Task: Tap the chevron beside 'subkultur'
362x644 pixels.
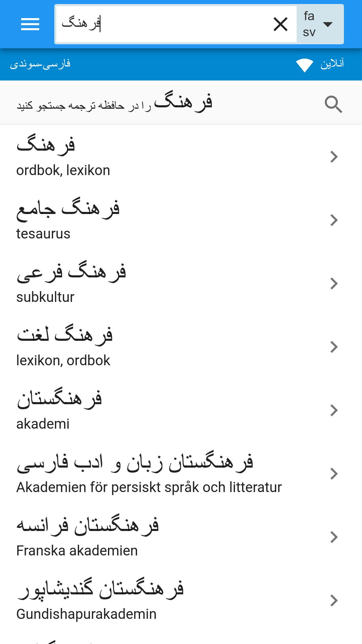Action: tap(334, 284)
